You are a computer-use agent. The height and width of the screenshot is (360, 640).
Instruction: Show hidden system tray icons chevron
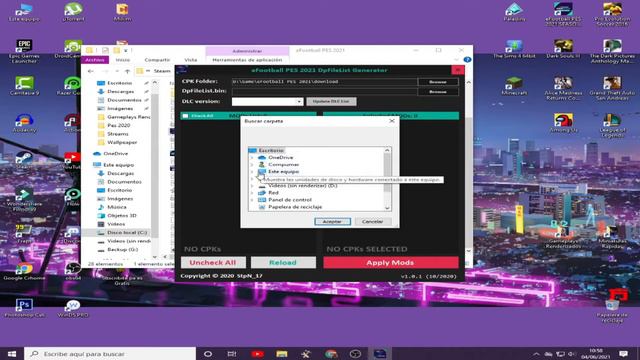pos(536,354)
